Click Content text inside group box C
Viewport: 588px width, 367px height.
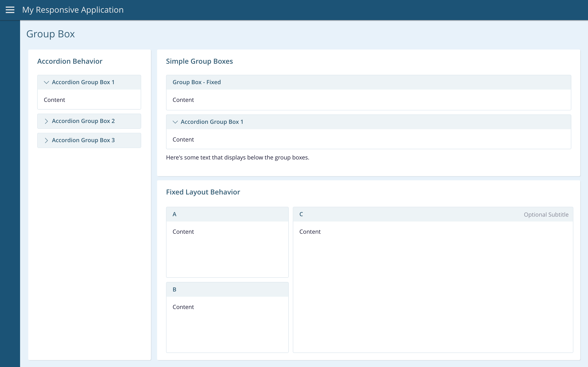click(310, 232)
